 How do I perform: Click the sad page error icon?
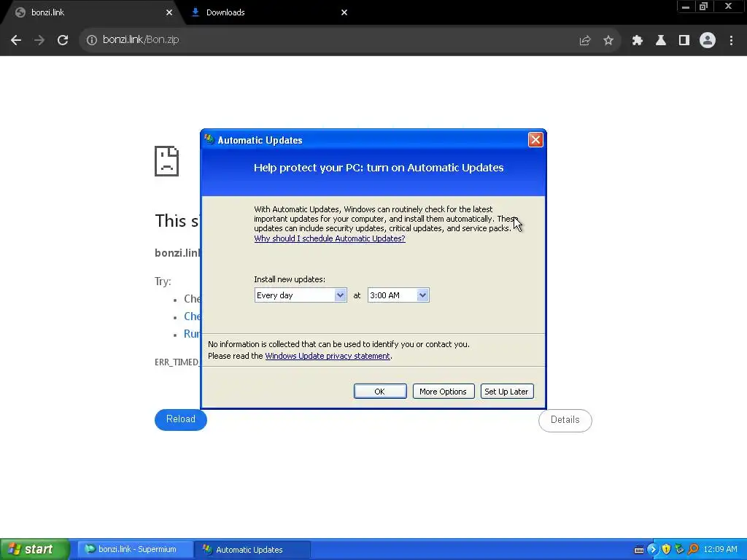click(167, 161)
